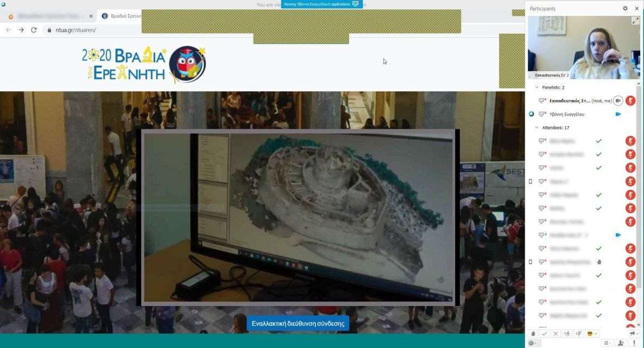This screenshot has height=348, width=644.
Task: Open the emoji reactions dropdown
Action: (592, 333)
